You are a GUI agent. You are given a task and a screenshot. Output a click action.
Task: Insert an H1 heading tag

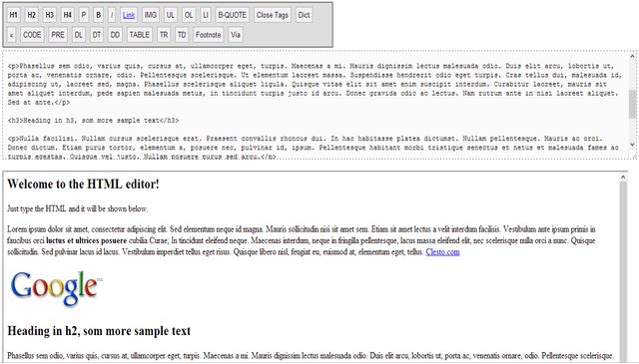click(x=13, y=15)
